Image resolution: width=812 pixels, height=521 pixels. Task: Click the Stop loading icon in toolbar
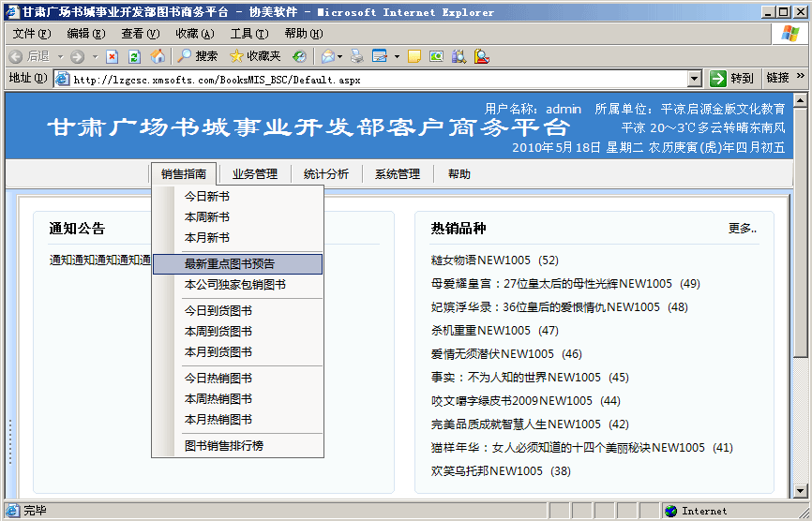click(113, 56)
